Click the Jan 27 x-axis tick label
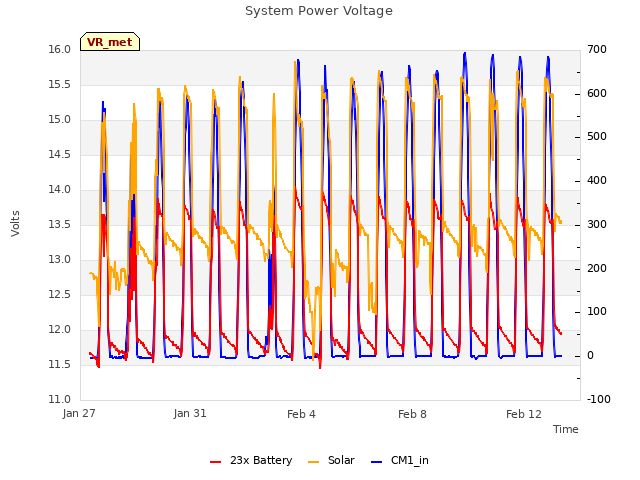This screenshot has height=480, width=640. coord(79,413)
